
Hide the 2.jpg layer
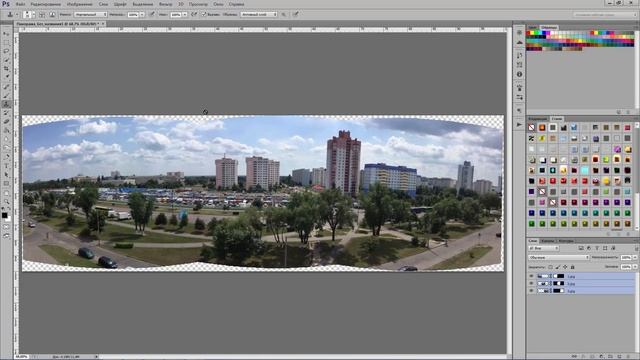[531, 283]
